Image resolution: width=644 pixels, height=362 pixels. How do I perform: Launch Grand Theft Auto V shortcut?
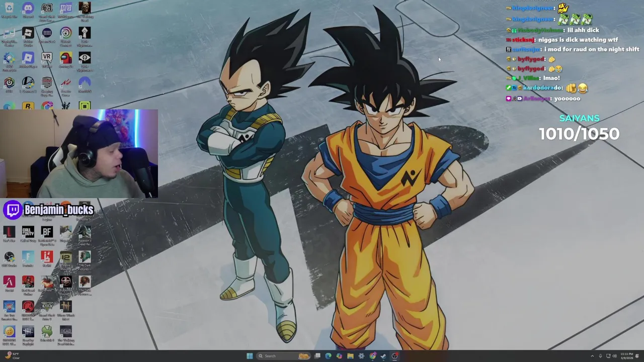coord(47,310)
